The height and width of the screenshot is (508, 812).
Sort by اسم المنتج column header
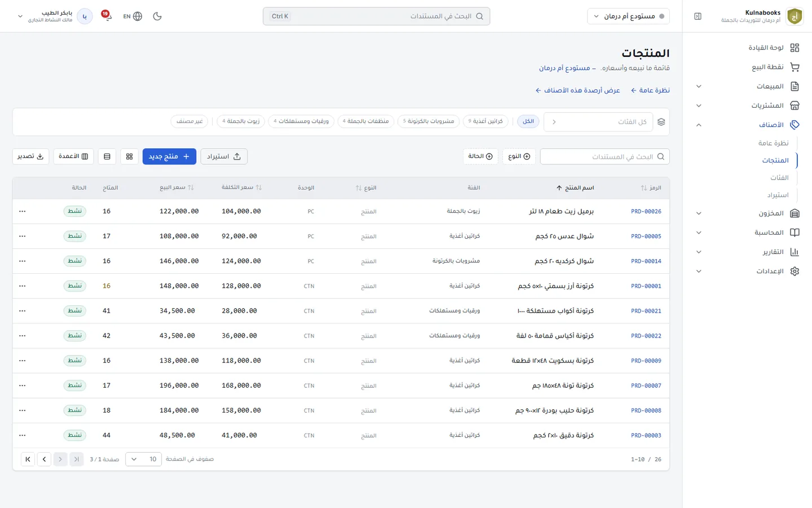point(575,187)
